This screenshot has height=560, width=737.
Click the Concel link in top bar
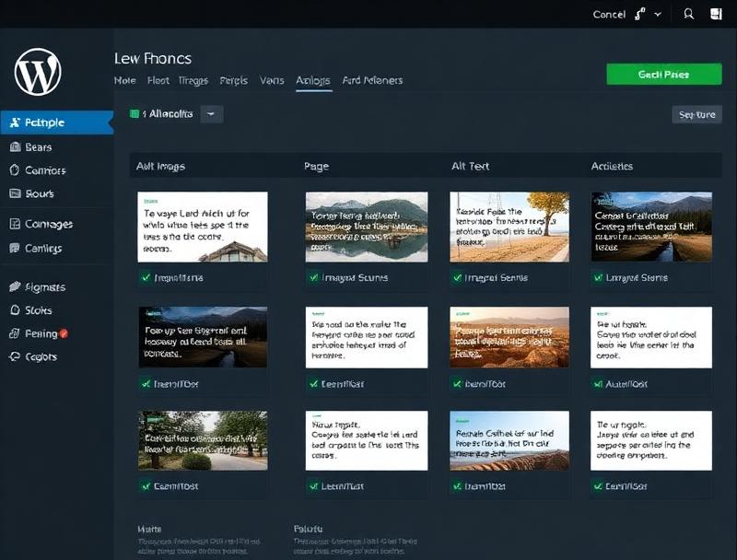click(x=609, y=14)
